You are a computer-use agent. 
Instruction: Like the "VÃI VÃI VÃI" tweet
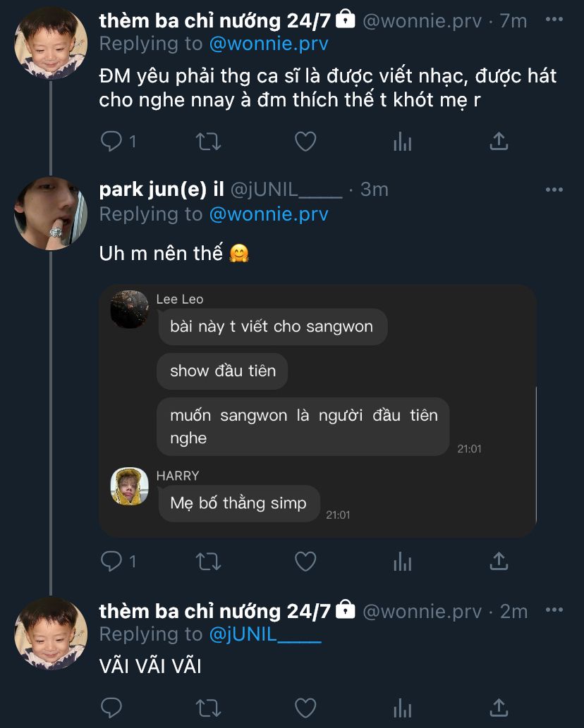pyautogui.click(x=305, y=707)
